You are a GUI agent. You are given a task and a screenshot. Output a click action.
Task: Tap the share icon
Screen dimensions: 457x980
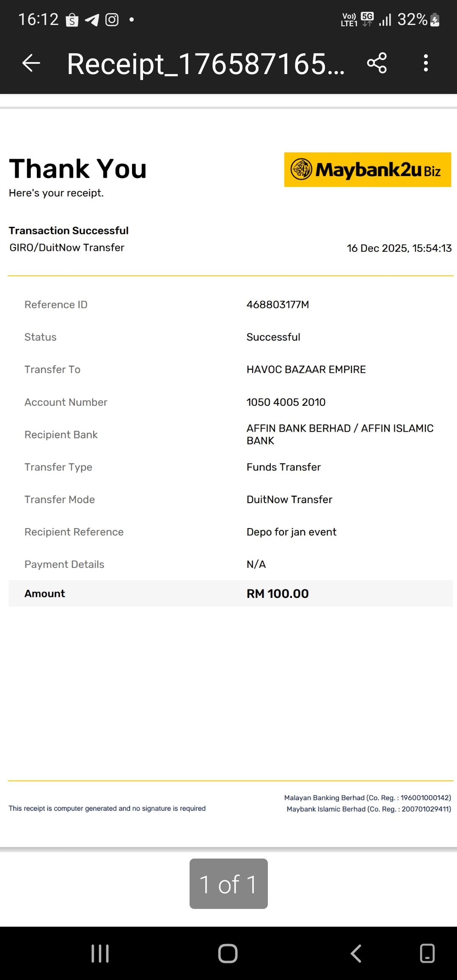(x=377, y=63)
